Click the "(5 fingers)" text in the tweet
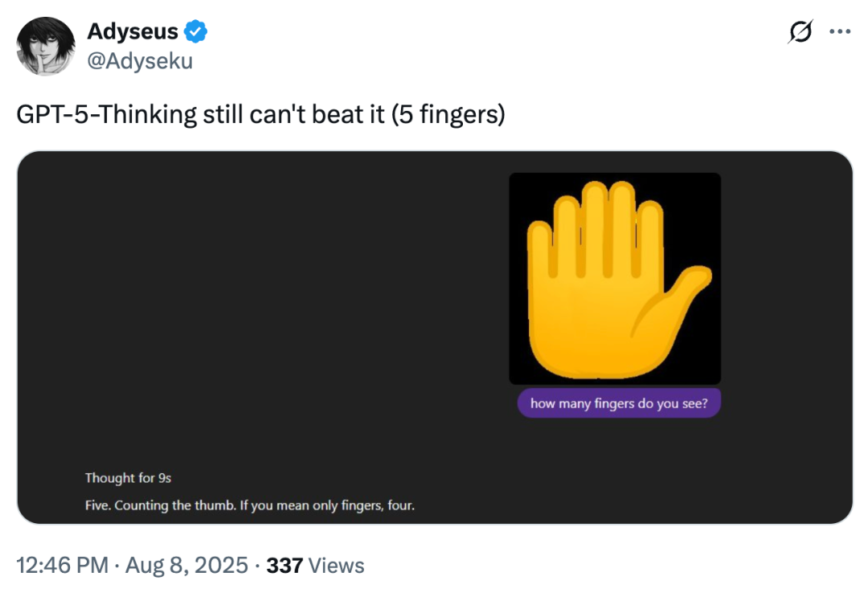 click(448, 114)
